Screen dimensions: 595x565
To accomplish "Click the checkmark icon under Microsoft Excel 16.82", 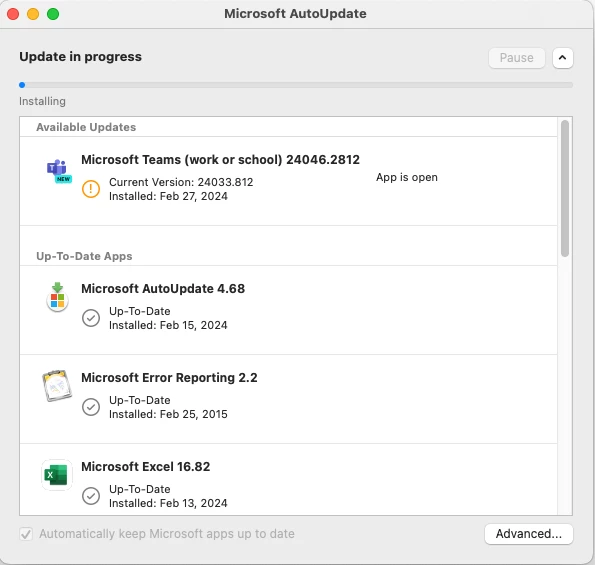I will tap(91, 496).
